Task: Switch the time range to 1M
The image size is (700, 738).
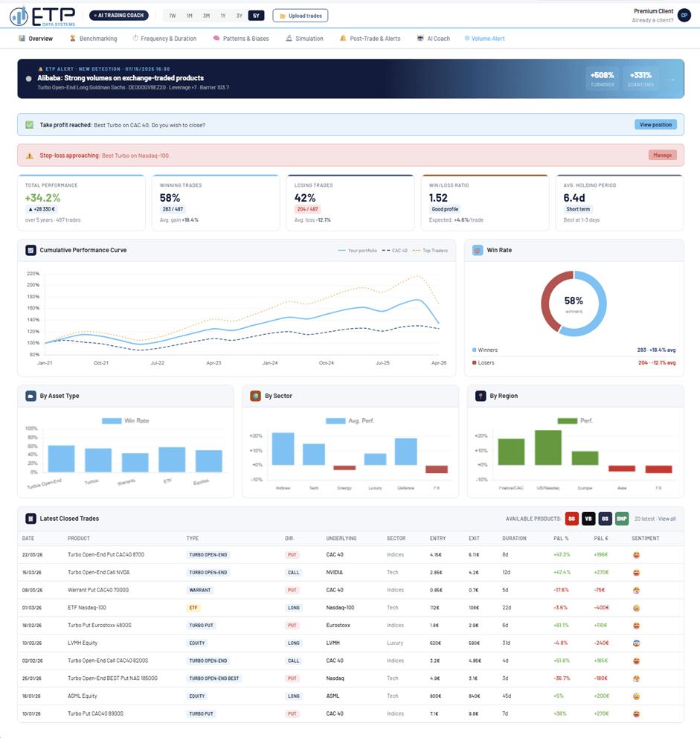Action: (189, 16)
